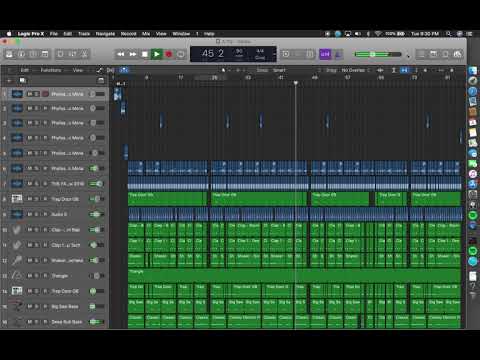This screenshot has width=480, height=360.
Task: Solo the Triangle track
Action: pyautogui.click(x=37, y=276)
